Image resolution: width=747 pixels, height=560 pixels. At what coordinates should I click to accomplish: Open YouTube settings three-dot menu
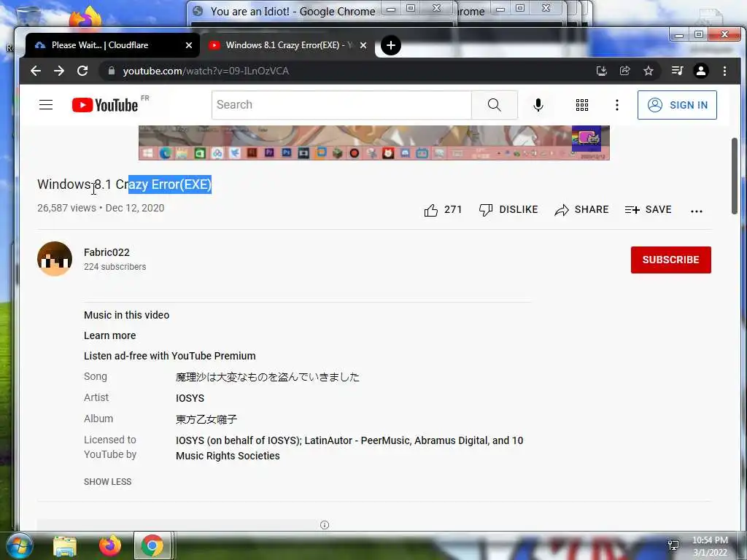(617, 105)
